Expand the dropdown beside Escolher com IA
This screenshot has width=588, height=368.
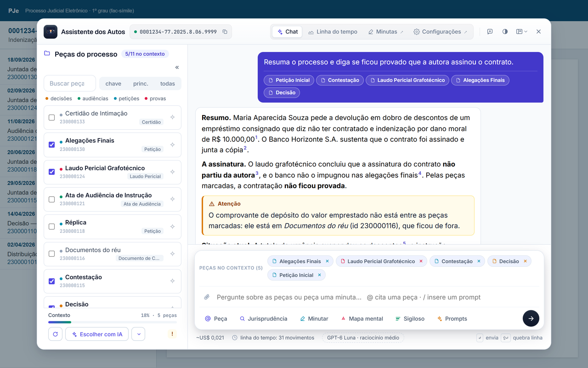138,334
